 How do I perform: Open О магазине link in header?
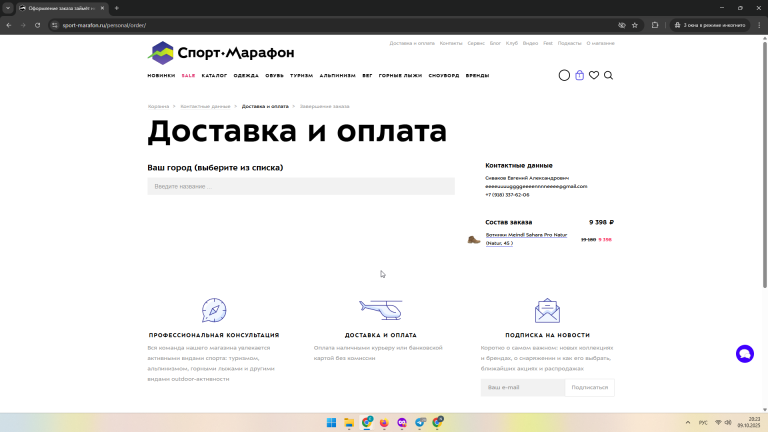[600, 43]
